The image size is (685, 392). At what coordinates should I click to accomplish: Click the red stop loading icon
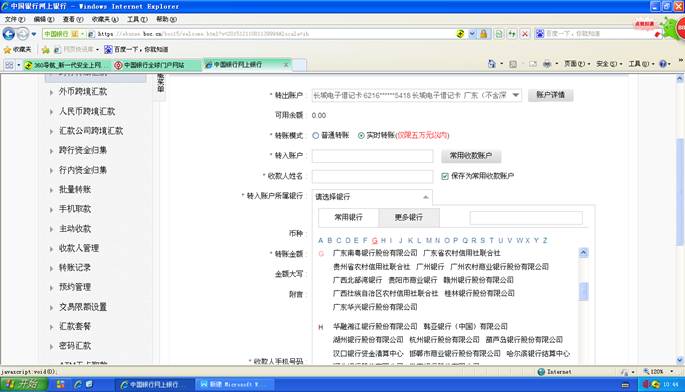click(x=525, y=34)
